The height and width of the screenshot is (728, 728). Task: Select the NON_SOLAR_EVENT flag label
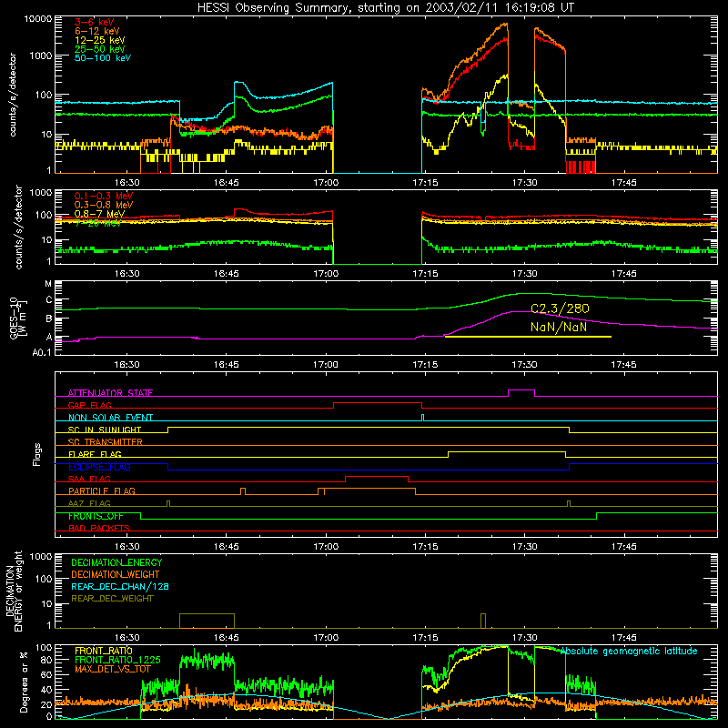point(110,418)
